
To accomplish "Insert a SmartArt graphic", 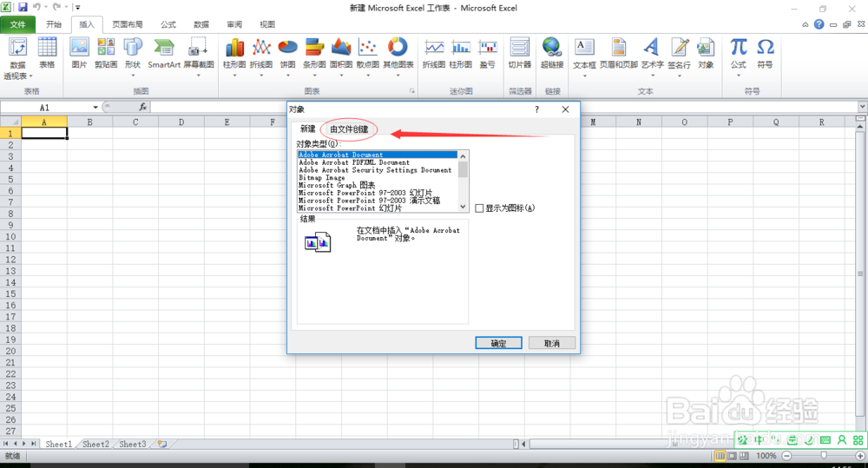I will pyautogui.click(x=164, y=54).
